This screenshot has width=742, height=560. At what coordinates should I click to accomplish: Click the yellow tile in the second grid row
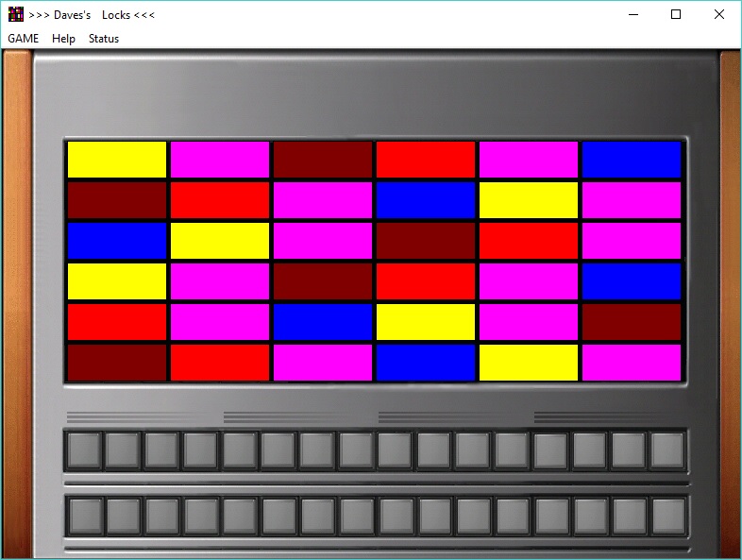coord(529,200)
